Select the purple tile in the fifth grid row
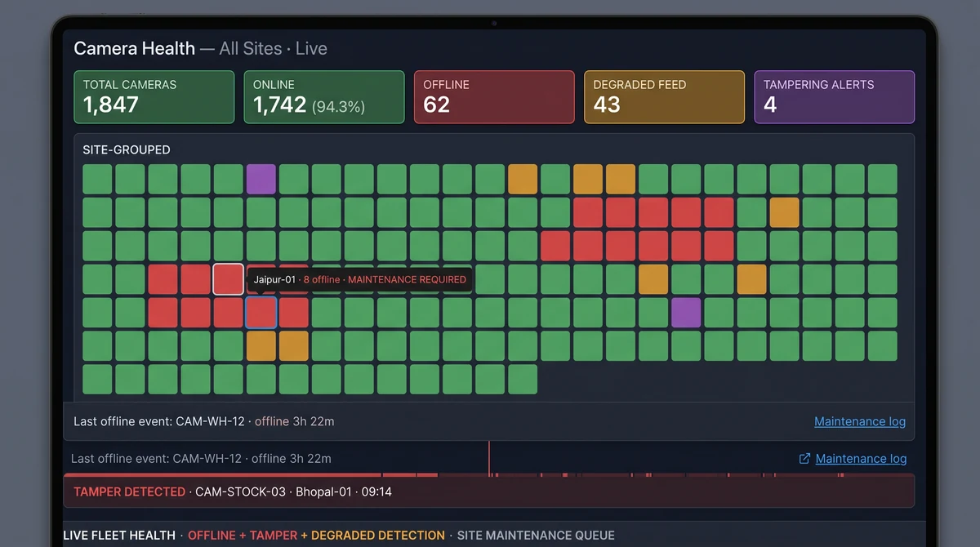 (x=686, y=313)
